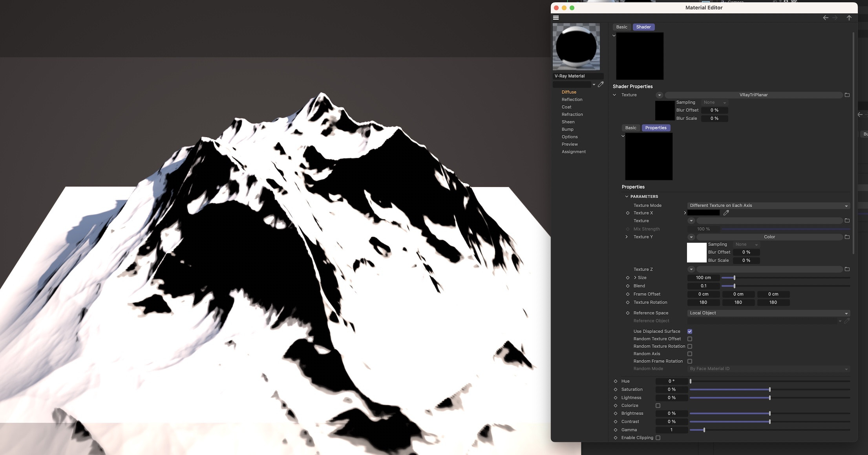Toggle keyframe diamond for Texture Rotation
868x455 pixels.
(627, 302)
